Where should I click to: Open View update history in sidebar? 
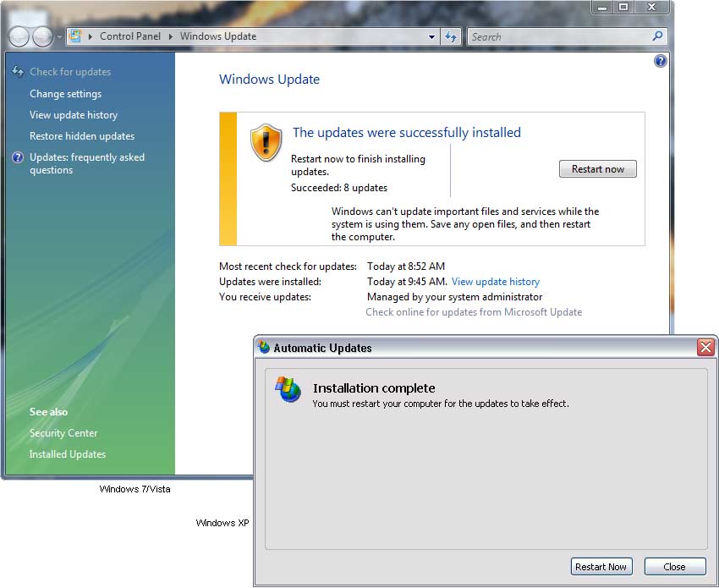pyautogui.click(x=74, y=115)
